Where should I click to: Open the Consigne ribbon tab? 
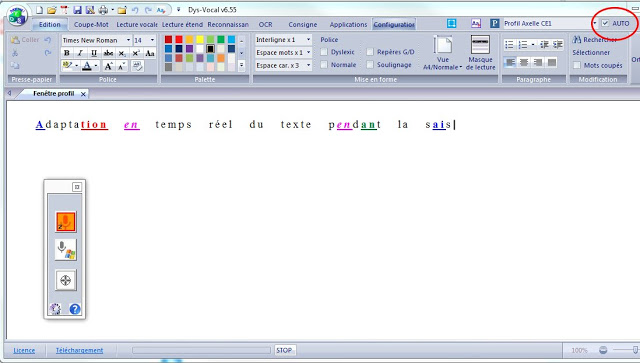(x=302, y=24)
